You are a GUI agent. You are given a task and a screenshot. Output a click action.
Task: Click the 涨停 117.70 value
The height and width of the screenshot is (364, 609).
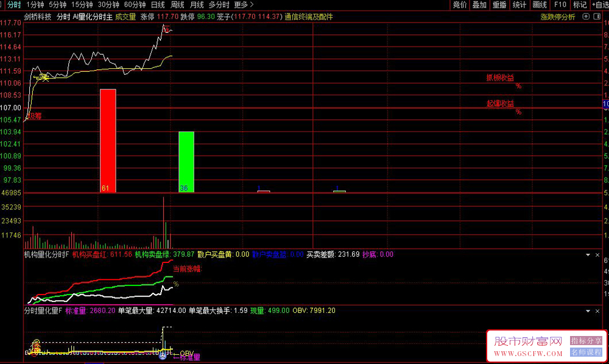[159, 16]
